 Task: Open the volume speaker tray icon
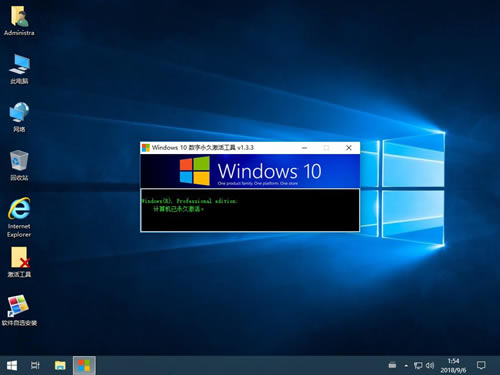coord(430,366)
